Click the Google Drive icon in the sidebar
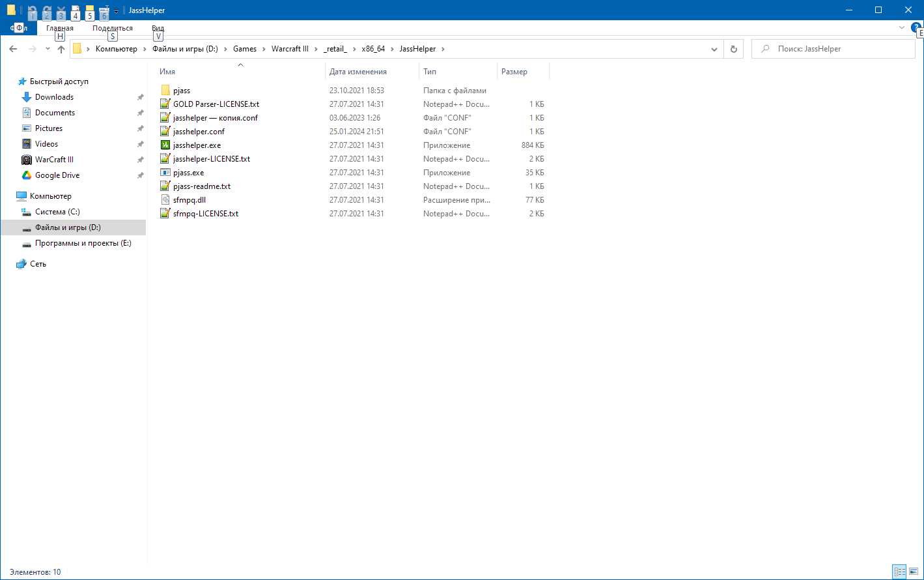The width and height of the screenshot is (924, 580). (x=27, y=175)
